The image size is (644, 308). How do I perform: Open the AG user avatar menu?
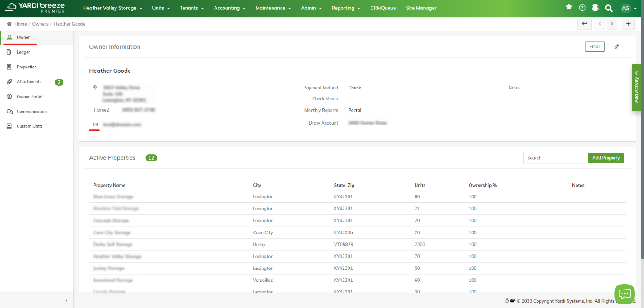(628, 8)
